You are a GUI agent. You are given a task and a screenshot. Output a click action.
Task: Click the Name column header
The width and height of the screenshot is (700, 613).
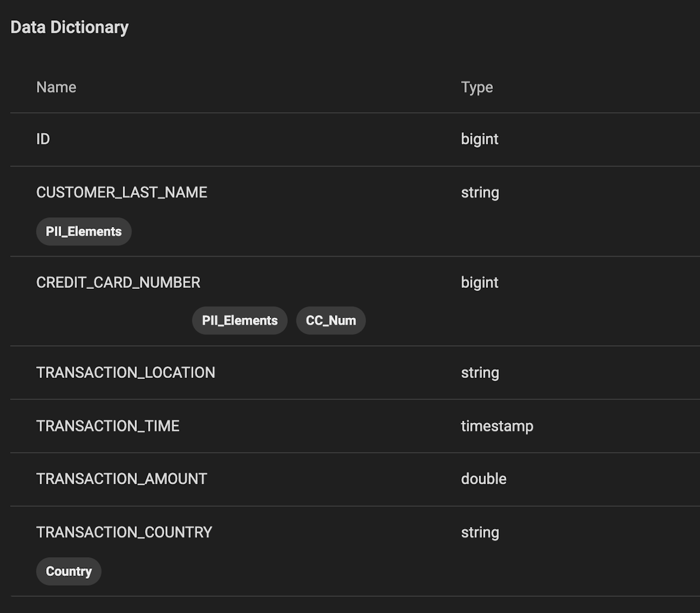pos(56,87)
